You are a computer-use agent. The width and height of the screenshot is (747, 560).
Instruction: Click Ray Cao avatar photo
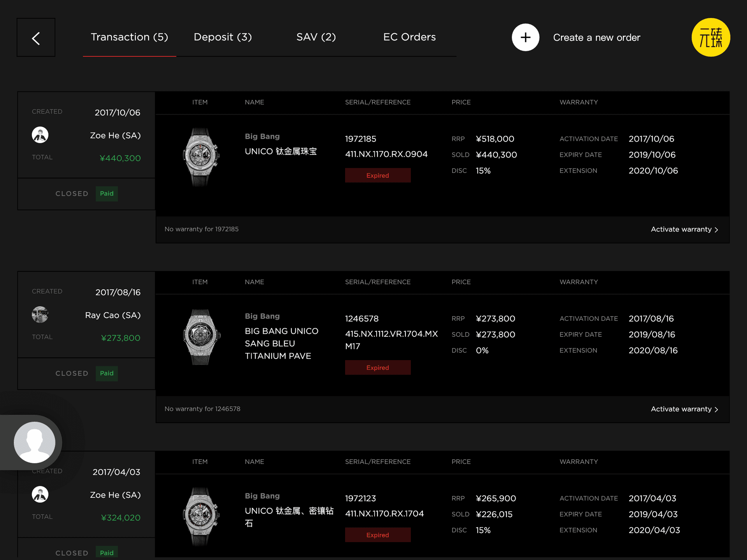pos(40,315)
